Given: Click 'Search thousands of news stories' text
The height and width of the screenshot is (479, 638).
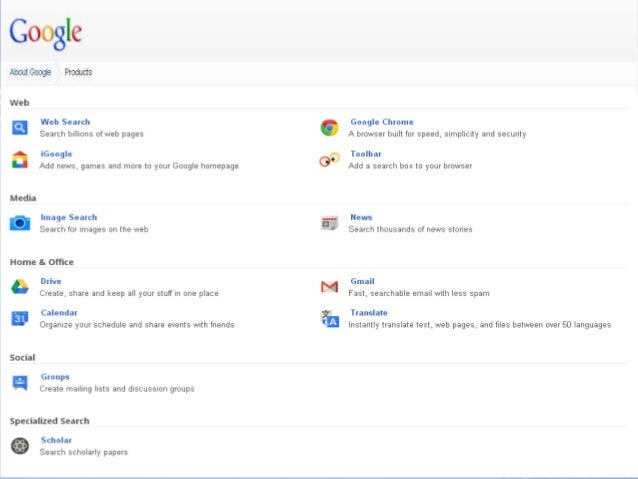Looking at the screenshot, I should 410,229.
